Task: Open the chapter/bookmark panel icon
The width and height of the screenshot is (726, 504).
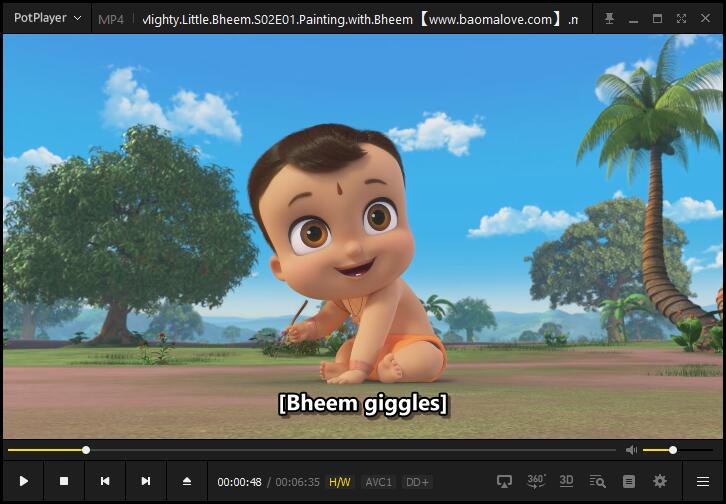Action: pos(629,481)
